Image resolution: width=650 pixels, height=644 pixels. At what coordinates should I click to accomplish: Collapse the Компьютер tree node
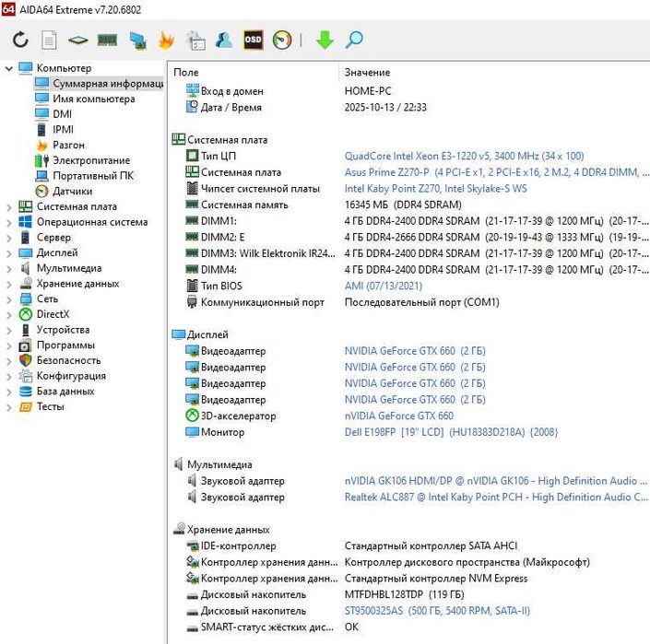coord(8,68)
